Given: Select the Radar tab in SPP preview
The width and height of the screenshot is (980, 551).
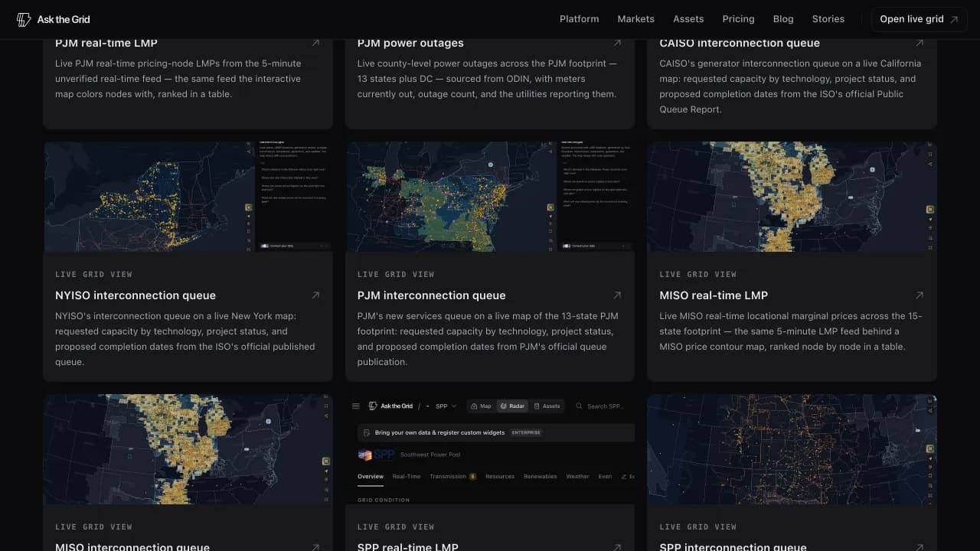Looking at the screenshot, I should click(x=512, y=406).
